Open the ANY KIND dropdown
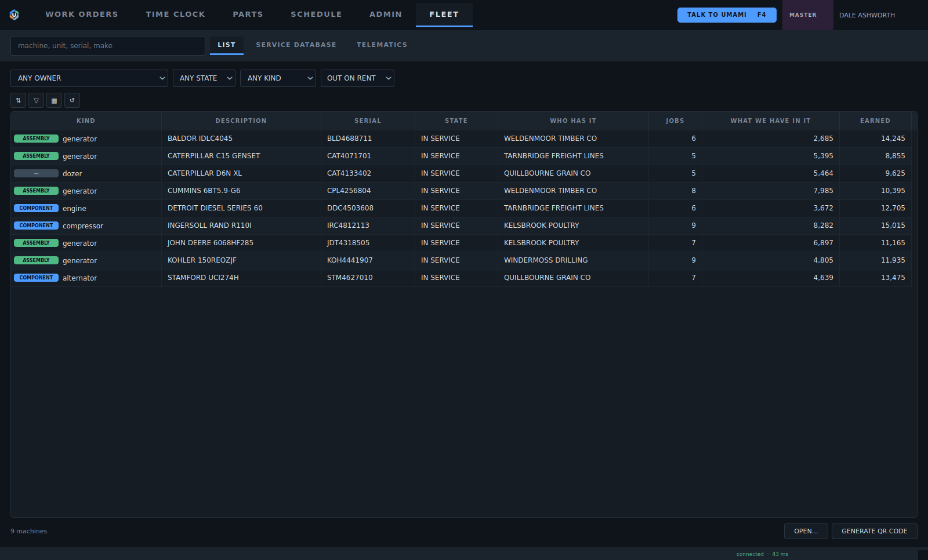 278,78
